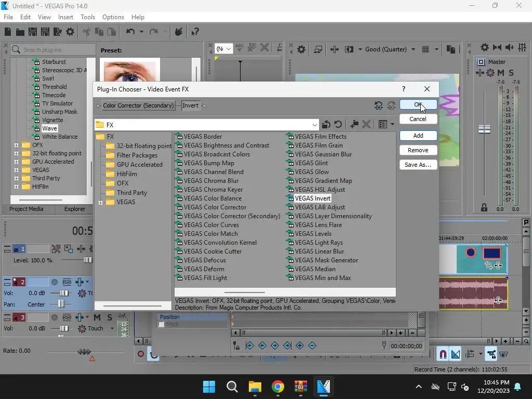
Task: Click the first keyframe button
Action: (x=249, y=345)
